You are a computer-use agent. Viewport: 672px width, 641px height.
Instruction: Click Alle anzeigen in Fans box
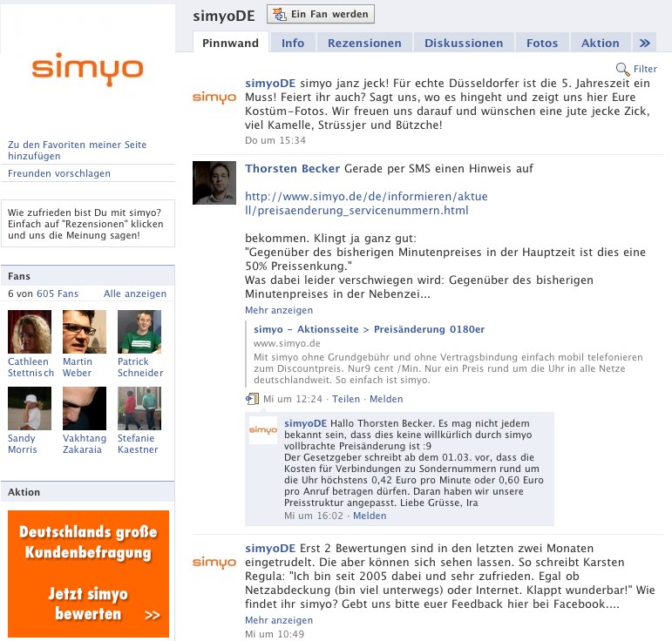135,294
